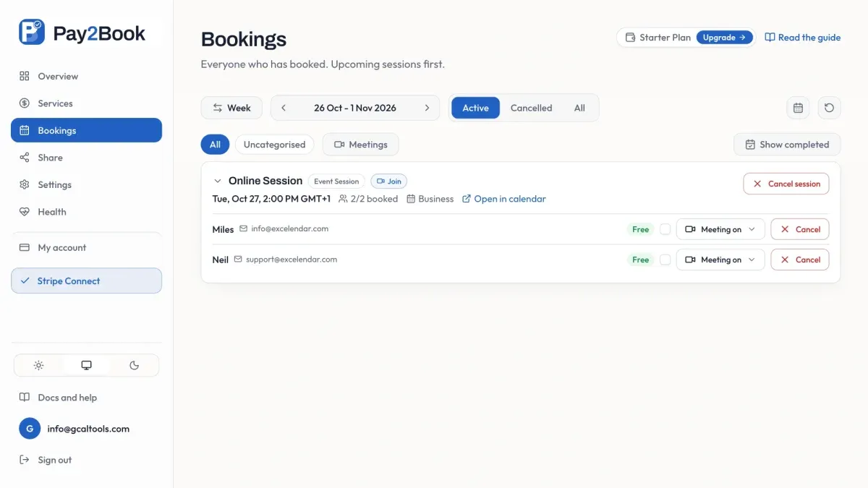This screenshot has height=488, width=868.
Task: Click the Free badge in Miles row
Action: (640, 229)
